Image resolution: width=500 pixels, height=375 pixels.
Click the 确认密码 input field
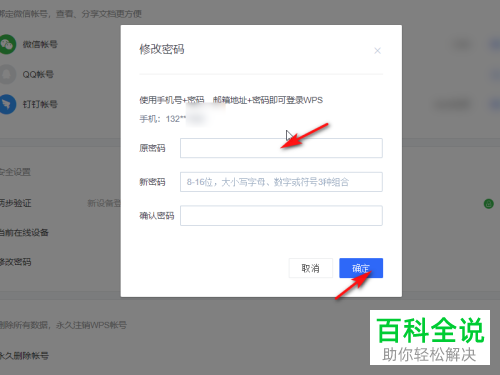(281, 216)
